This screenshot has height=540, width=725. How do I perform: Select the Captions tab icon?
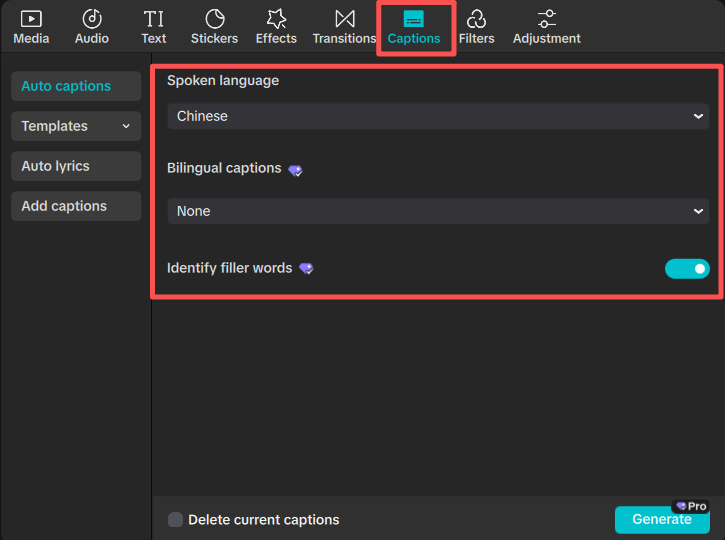[x=413, y=19]
